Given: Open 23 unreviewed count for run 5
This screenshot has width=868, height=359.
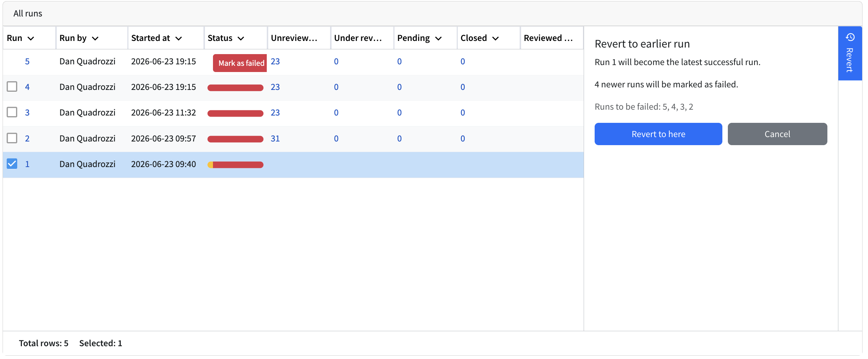Looking at the screenshot, I should coord(275,61).
